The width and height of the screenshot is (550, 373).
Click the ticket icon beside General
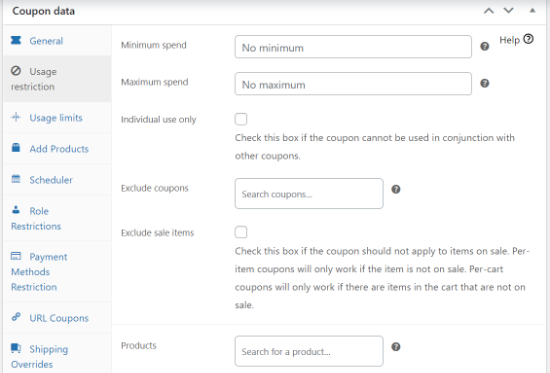point(16,40)
